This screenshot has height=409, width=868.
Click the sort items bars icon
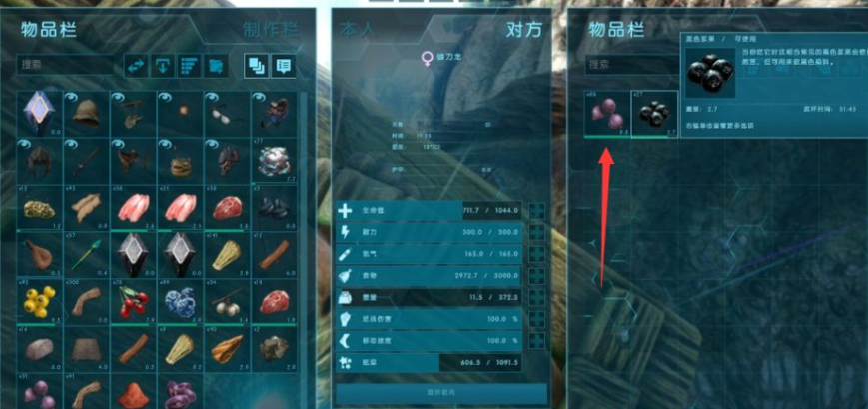click(x=190, y=66)
